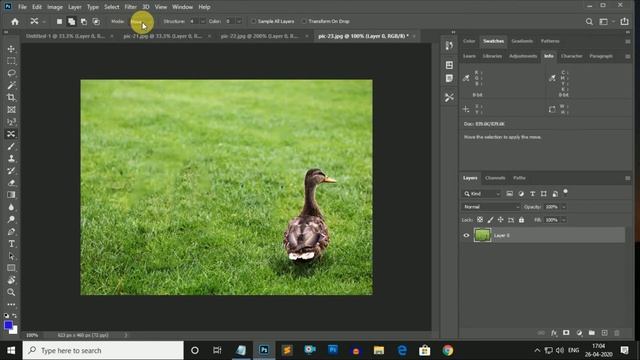Image resolution: width=640 pixels, height=360 pixels.
Task: Select the Pen tool
Action: coord(11,231)
